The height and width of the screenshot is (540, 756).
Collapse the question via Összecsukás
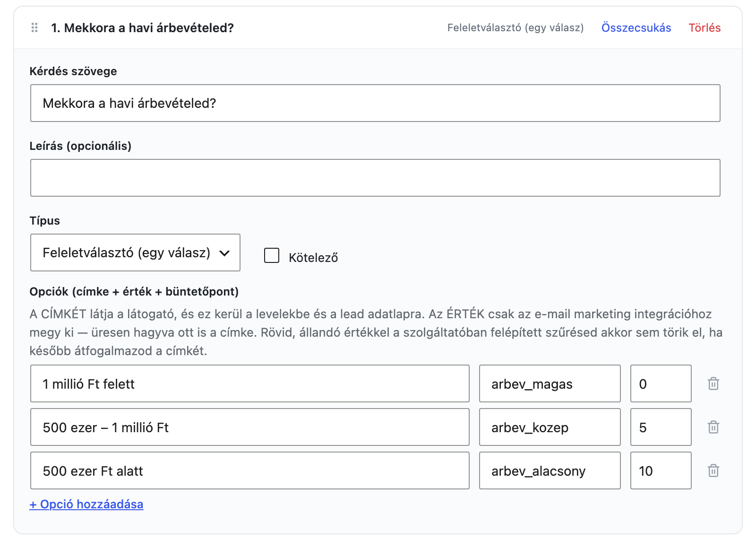point(636,28)
